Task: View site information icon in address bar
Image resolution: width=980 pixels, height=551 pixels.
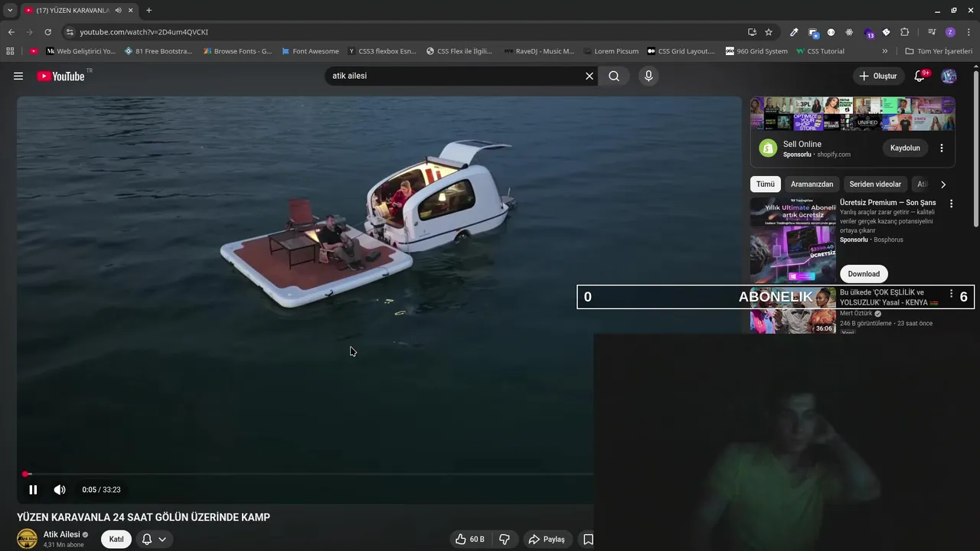Action: (70, 32)
